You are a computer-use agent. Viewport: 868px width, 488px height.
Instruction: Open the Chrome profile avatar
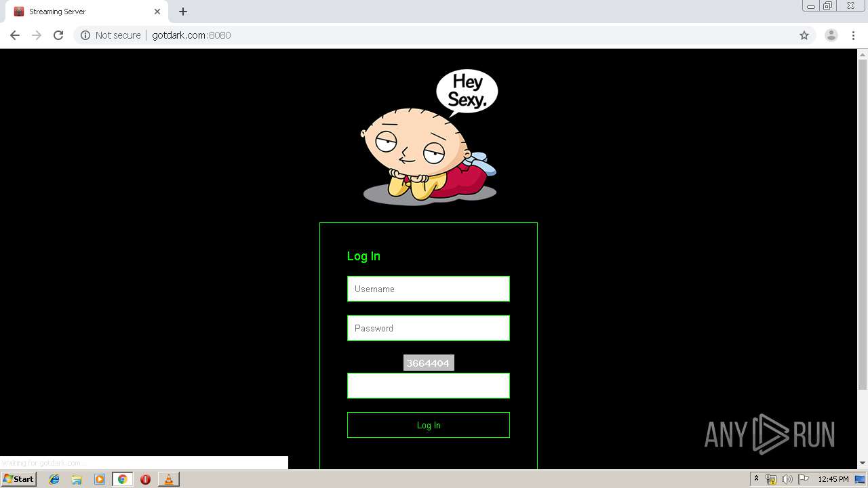point(831,35)
